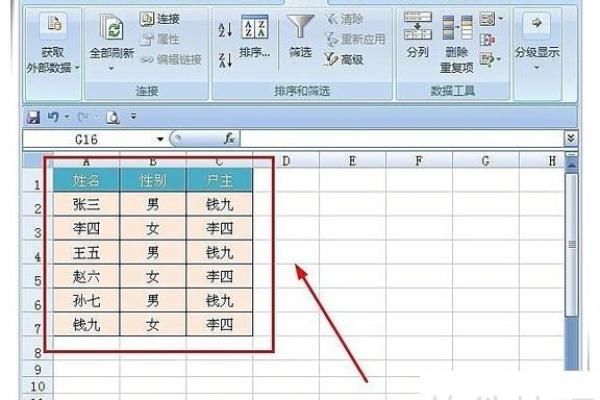Sort ascending with the A-Z icon
Viewport: 600px width, 400px height.
pyautogui.click(x=225, y=29)
